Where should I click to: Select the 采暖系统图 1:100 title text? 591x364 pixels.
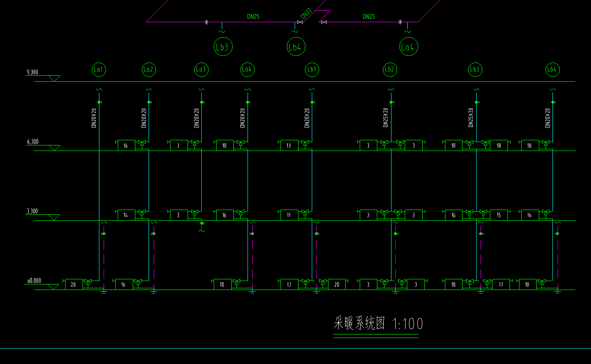378,324
